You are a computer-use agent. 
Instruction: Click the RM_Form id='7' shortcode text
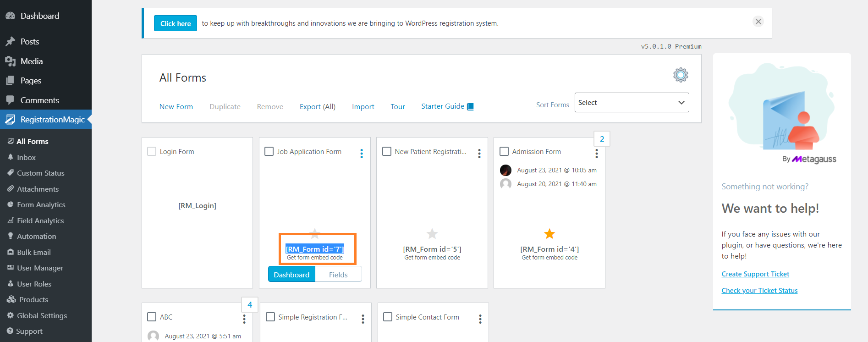[315, 249]
